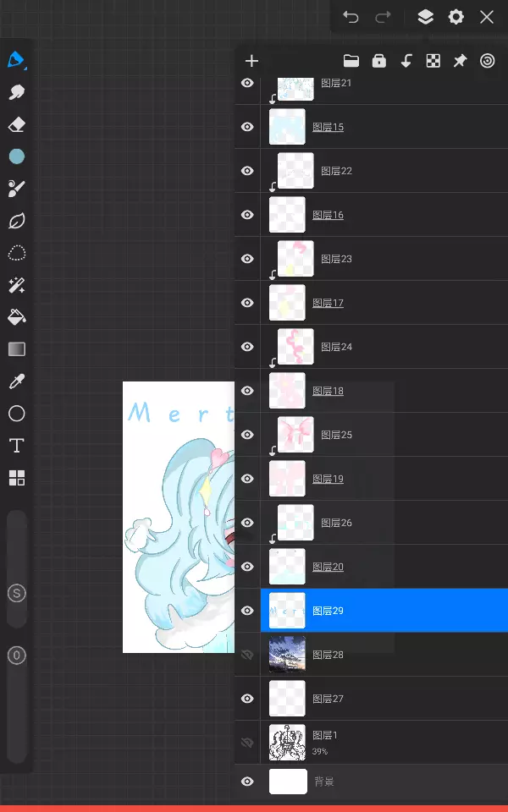508x812 pixels.
Task: Toggle alpha lock checkerboard icon
Action: (x=433, y=61)
